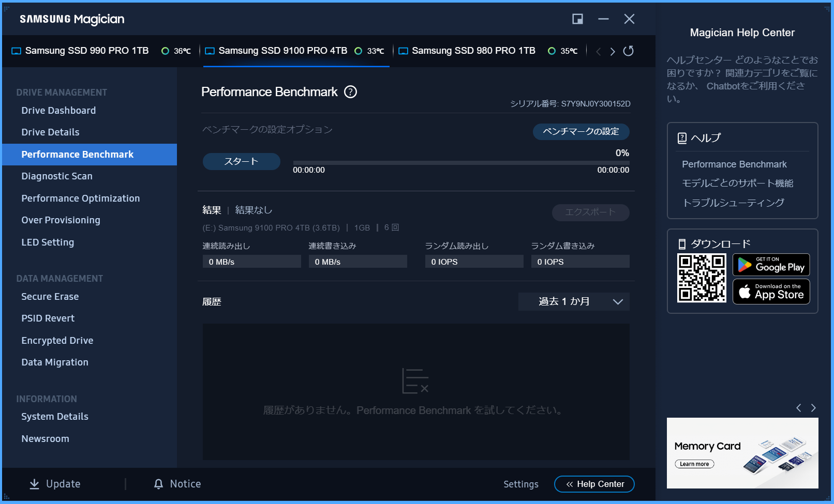
Task: Click the QR code in download panel
Action: click(702, 278)
